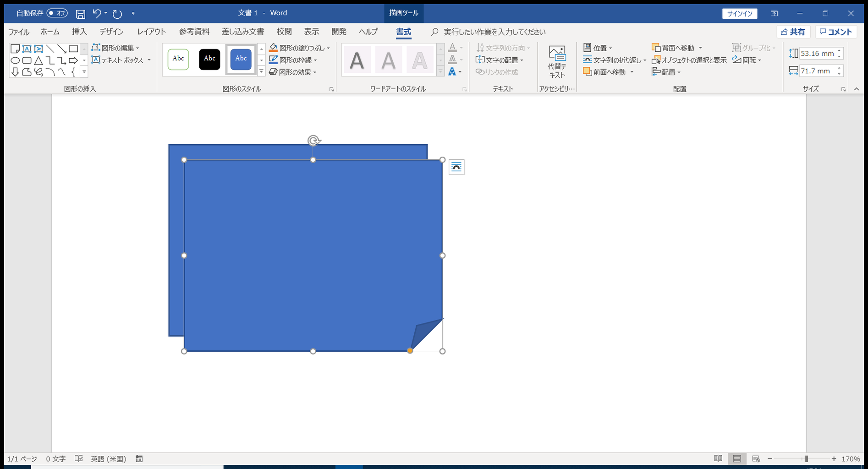The height and width of the screenshot is (469, 868).
Task: Select the horizontal text box shape
Action: click(x=27, y=49)
